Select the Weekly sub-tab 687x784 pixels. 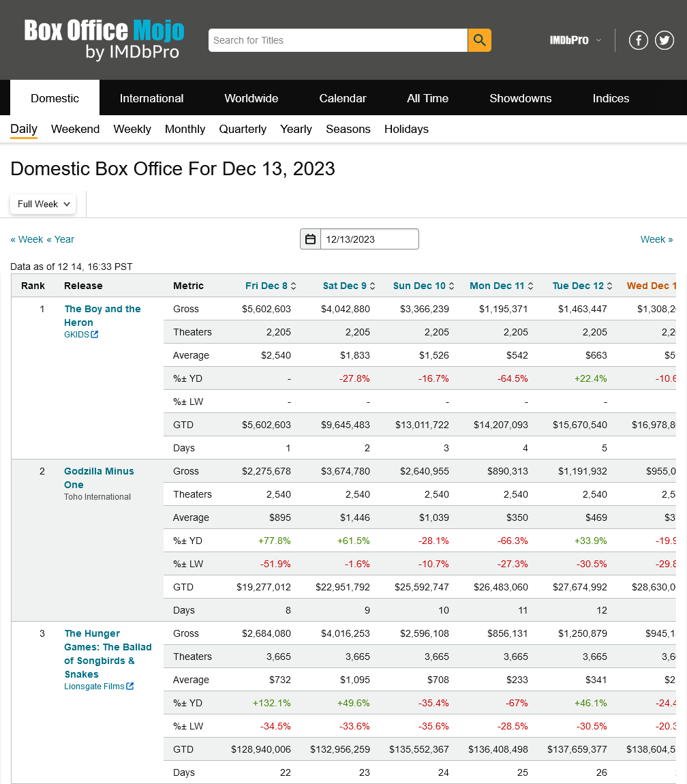click(132, 129)
